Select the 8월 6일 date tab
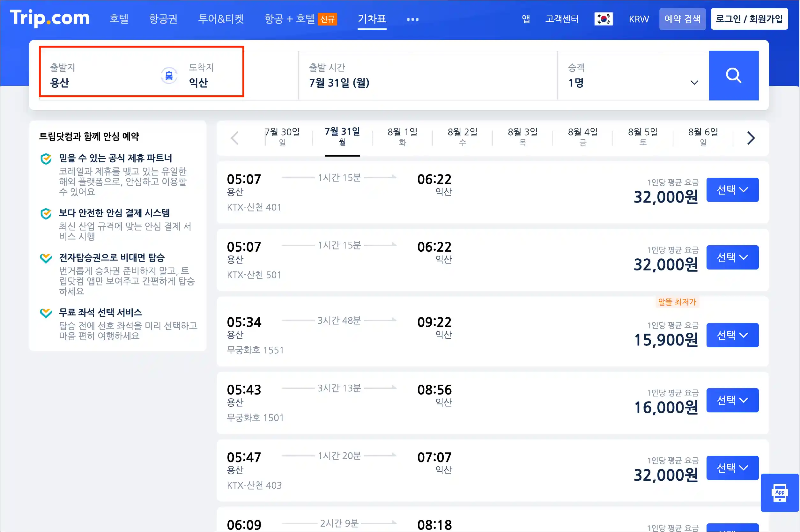The width and height of the screenshot is (800, 532). [703, 137]
